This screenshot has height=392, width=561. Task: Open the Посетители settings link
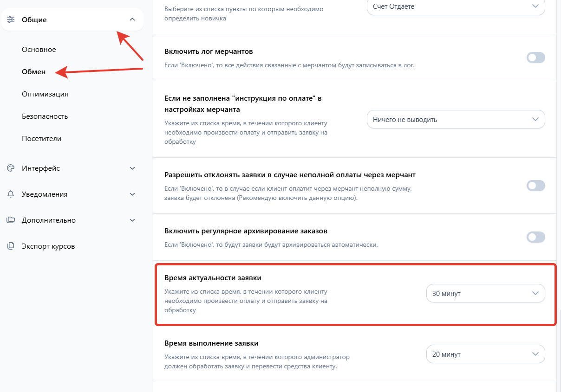[41, 139]
